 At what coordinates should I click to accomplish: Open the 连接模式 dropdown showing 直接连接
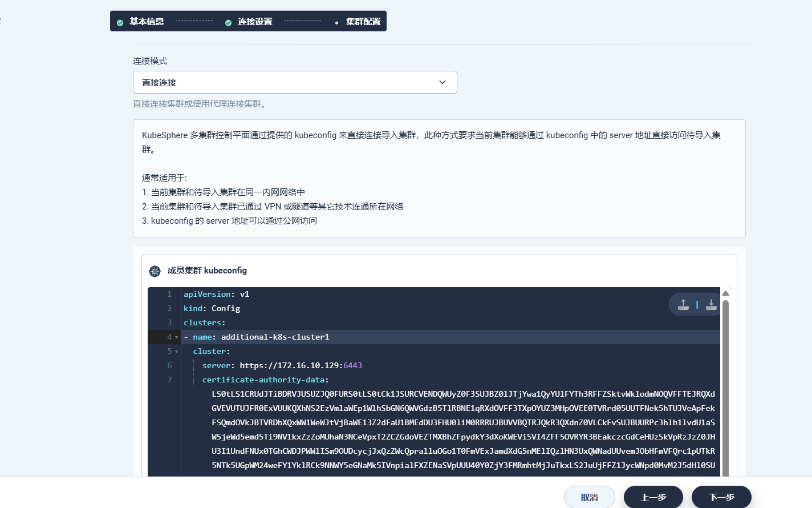tap(295, 82)
